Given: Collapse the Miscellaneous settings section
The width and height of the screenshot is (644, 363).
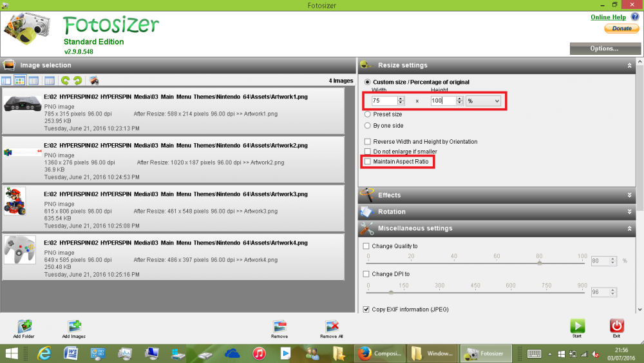Looking at the screenshot, I should click(630, 229).
